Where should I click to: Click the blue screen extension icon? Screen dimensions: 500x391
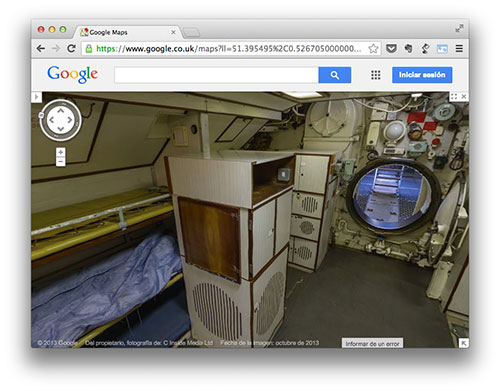(442, 49)
